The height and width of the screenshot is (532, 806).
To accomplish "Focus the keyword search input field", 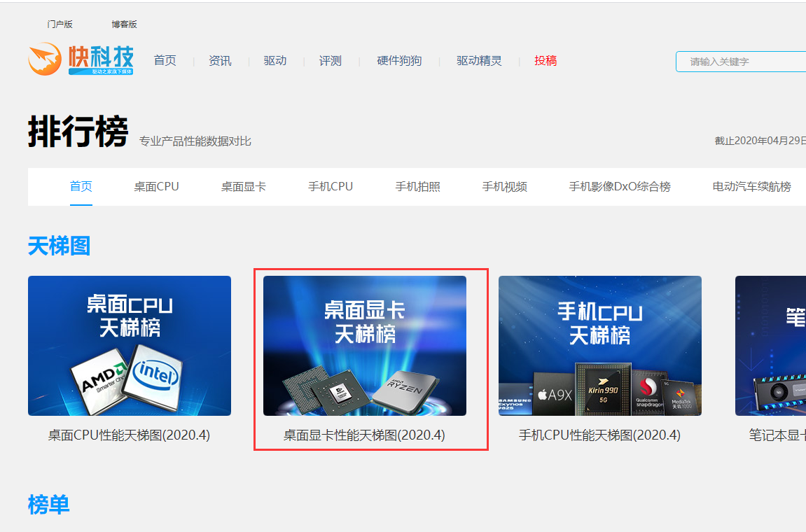I will point(742,62).
